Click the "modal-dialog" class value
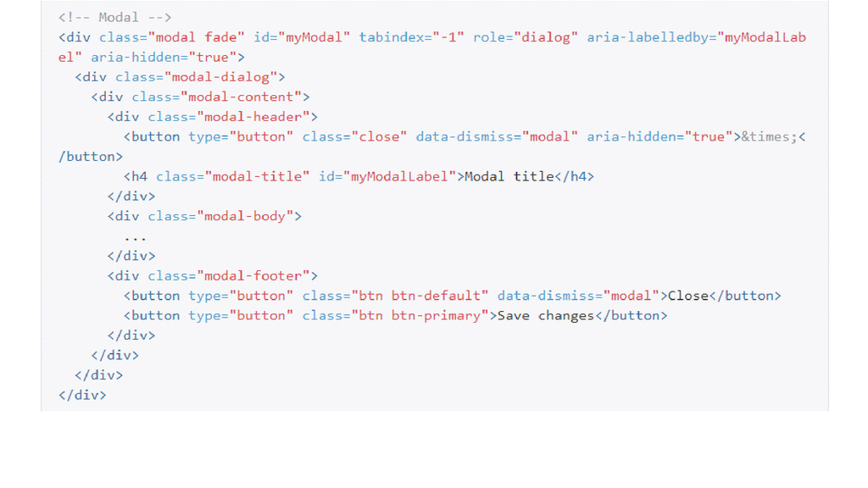Screen dimensions: 868x488 [220, 77]
